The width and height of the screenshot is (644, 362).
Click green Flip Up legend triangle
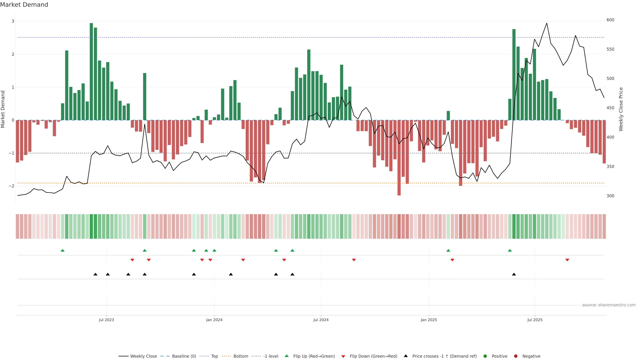point(287,356)
